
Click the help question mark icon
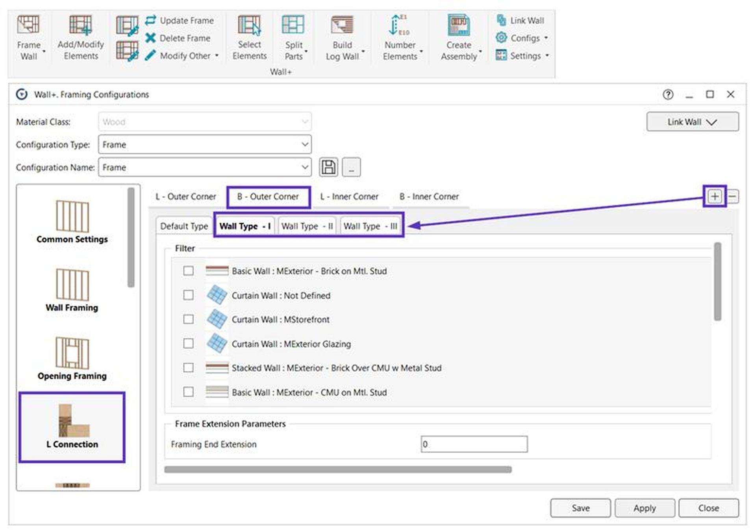[x=668, y=95]
